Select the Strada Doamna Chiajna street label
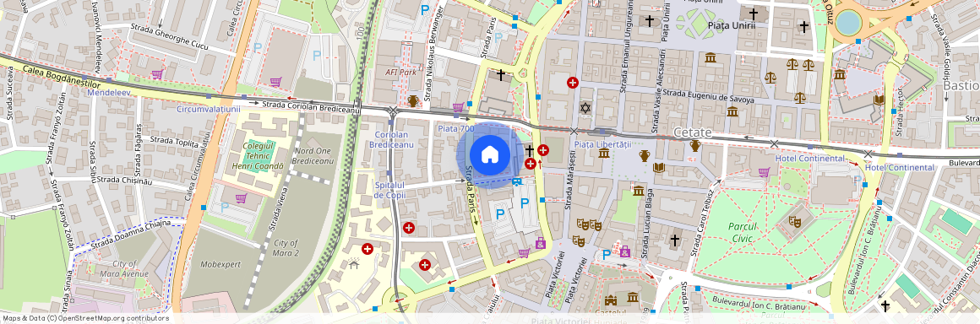The image size is (980, 324). (131, 234)
